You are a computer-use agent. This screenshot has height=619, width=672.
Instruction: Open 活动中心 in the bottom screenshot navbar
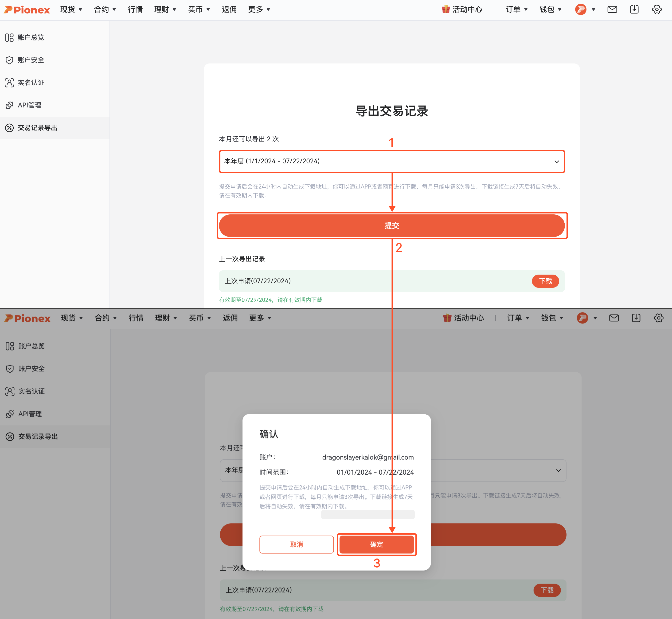(463, 318)
